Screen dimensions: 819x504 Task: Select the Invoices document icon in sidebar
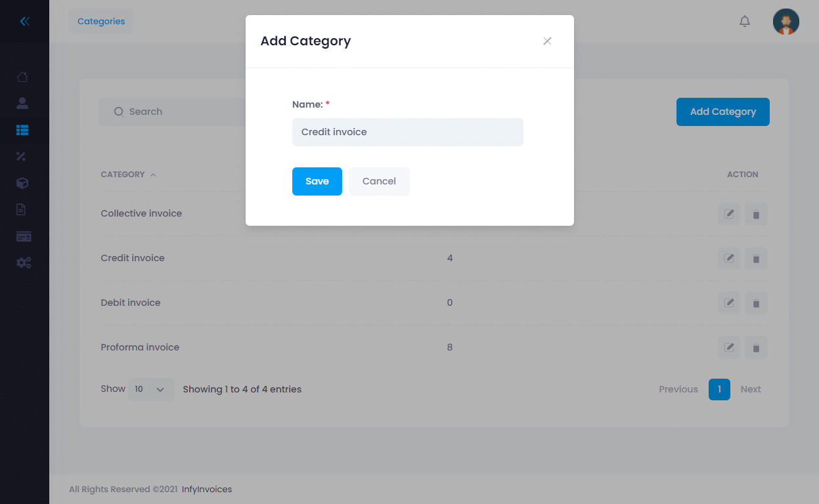(22, 209)
